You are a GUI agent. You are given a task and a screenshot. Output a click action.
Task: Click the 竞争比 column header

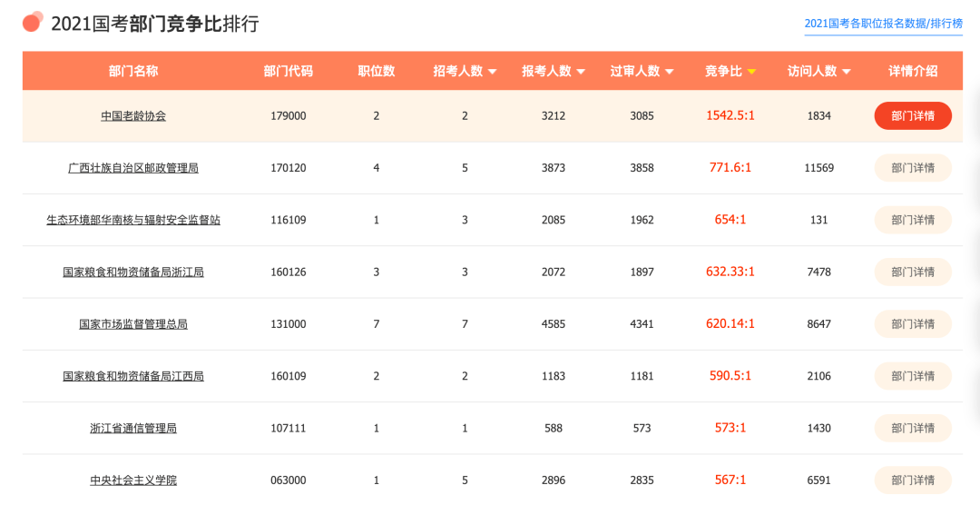pyautogui.click(x=724, y=72)
